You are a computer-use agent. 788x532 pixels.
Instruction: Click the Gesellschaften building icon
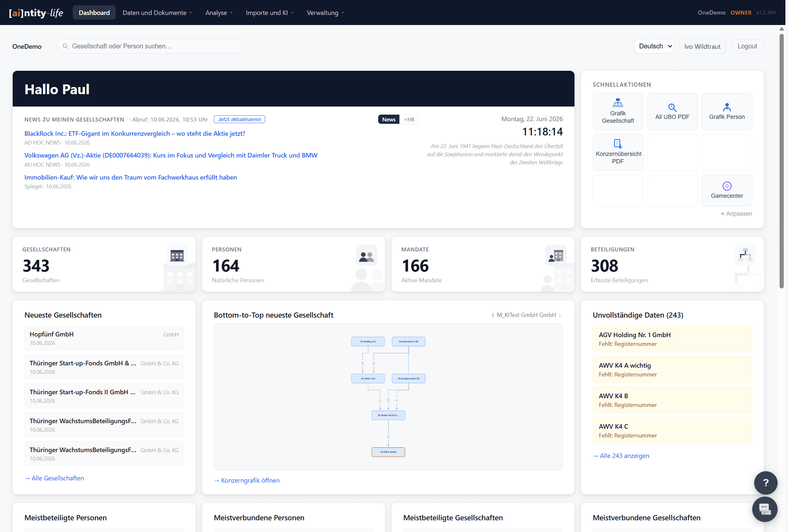[177, 256]
